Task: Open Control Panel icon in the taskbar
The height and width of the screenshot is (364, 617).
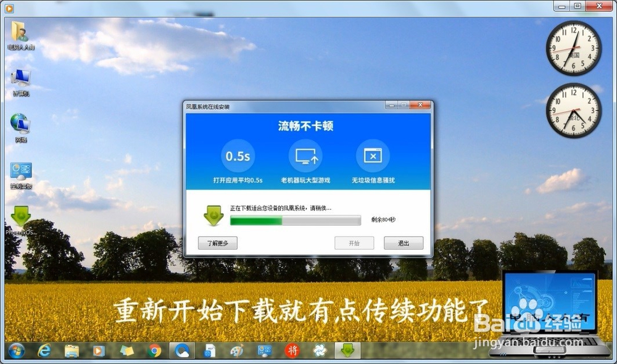Action: point(265,350)
